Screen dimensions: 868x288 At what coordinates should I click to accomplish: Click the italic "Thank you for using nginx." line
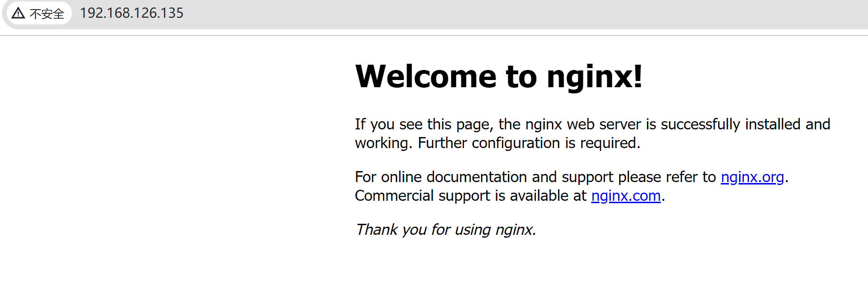point(445,230)
